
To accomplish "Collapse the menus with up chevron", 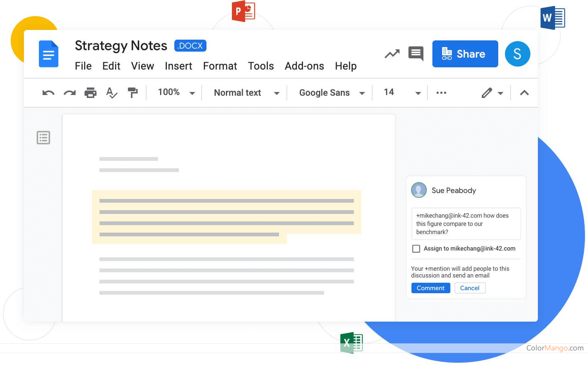I will [x=524, y=93].
